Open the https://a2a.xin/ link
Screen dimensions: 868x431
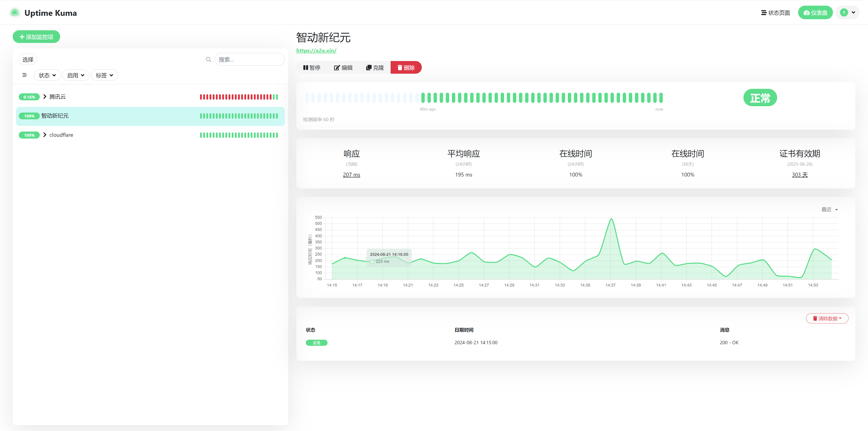[316, 51]
